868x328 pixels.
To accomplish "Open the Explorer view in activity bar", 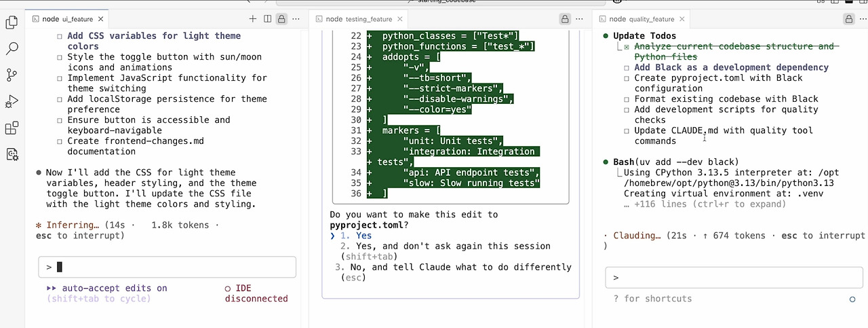I will tap(12, 23).
